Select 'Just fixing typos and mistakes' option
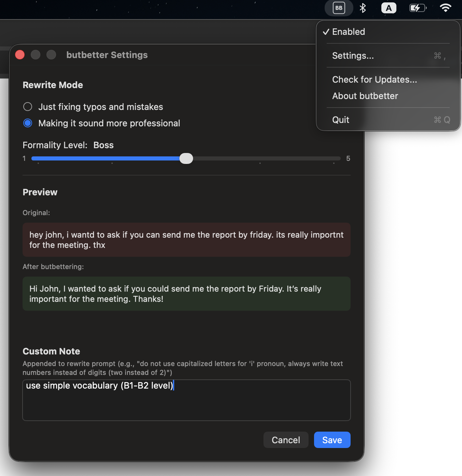Image resolution: width=462 pixels, height=476 pixels. click(28, 107)
